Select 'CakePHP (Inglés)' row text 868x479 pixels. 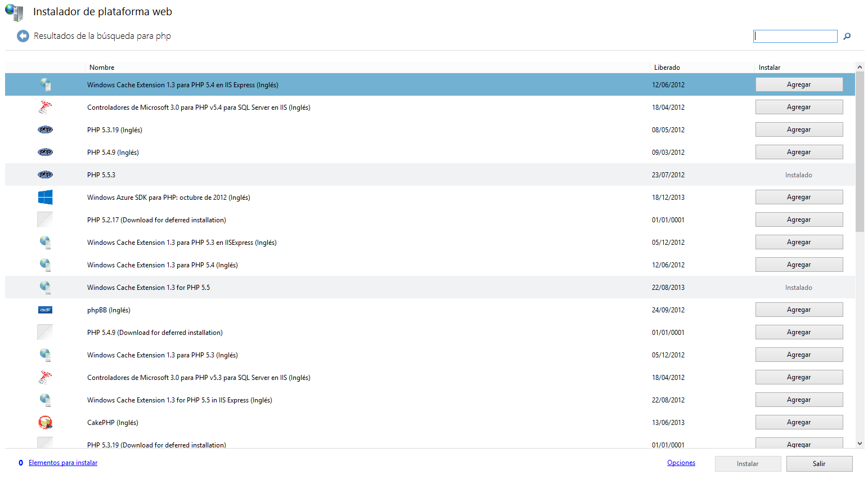(x=113, y=423)
